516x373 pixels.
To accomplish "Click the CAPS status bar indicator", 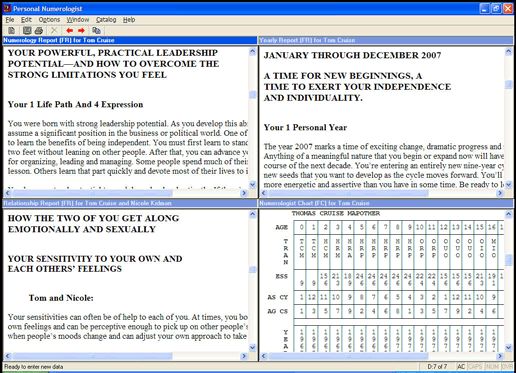I will point(475,367).
